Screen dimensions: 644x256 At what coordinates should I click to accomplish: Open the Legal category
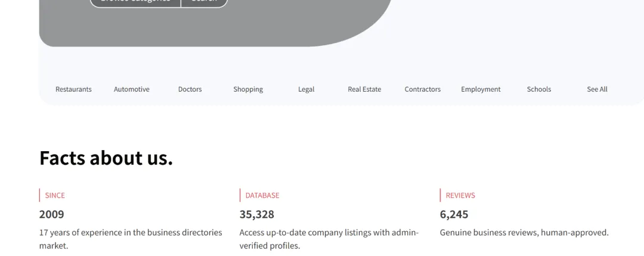[x=306, y=89]
